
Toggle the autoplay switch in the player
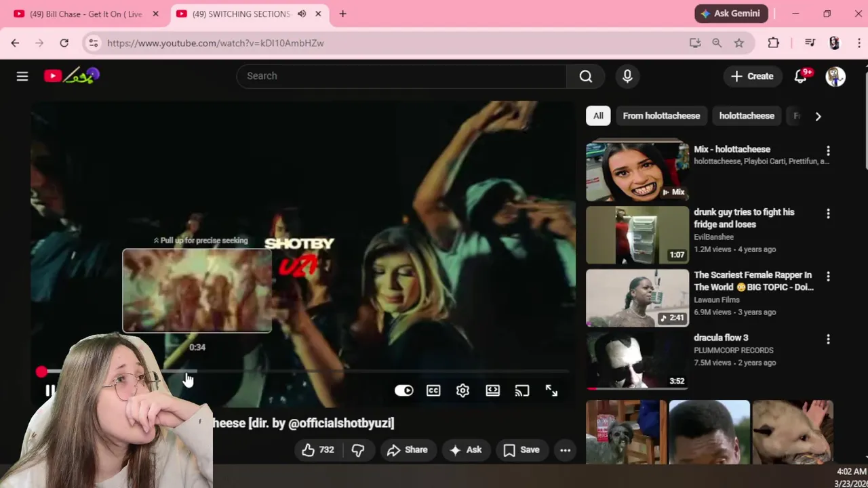pyautogui.click(x=403, y=390)
